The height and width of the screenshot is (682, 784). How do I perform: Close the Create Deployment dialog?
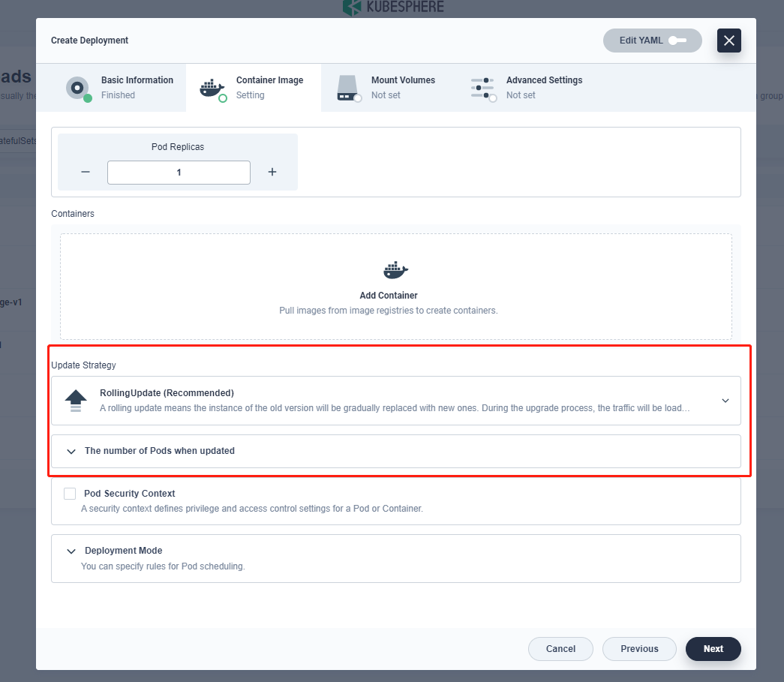(x=728, y=41)
